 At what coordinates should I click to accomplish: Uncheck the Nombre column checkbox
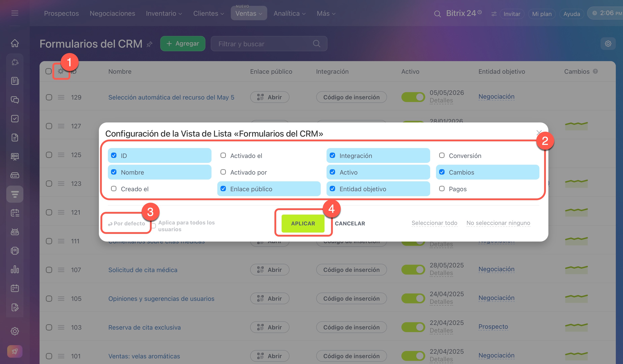pyautogui.click(x=114, y=172)
